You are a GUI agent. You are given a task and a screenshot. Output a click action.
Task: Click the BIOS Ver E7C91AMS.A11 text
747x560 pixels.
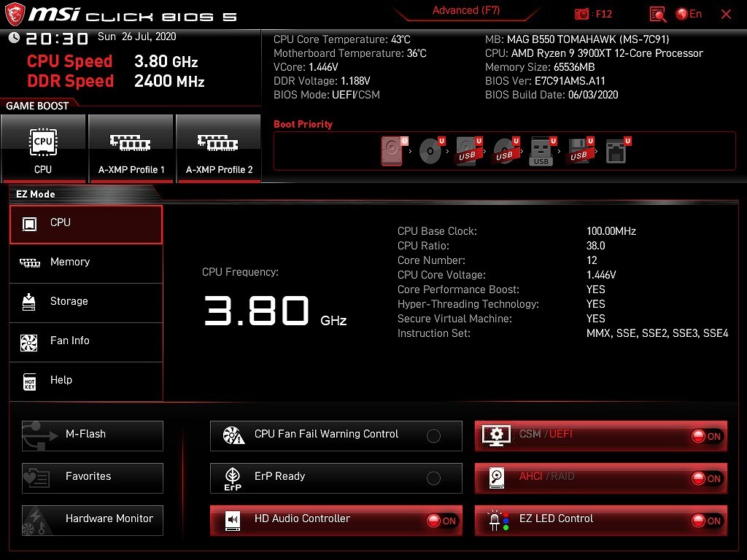tap(545, 81)
